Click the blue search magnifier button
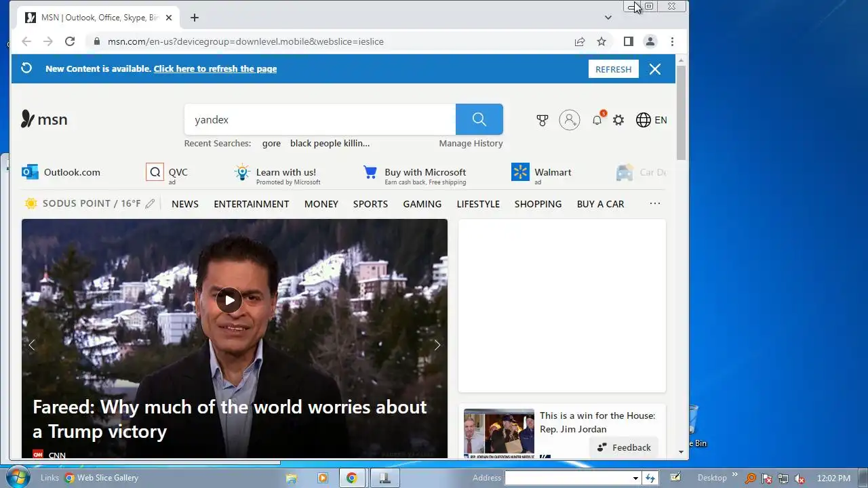Screen dimensions: 868x488 pyautogui.click(x=479, y=119)
